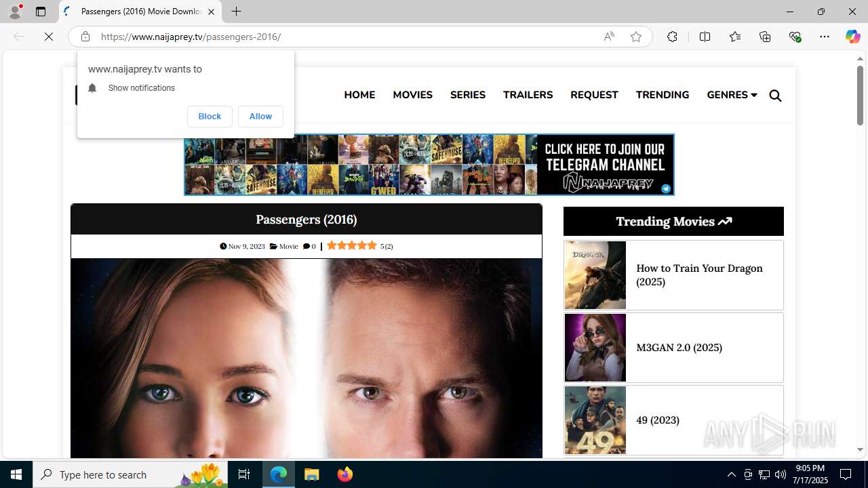
Task: Launch Firefox from the taskbar
Action: (345, 474)
